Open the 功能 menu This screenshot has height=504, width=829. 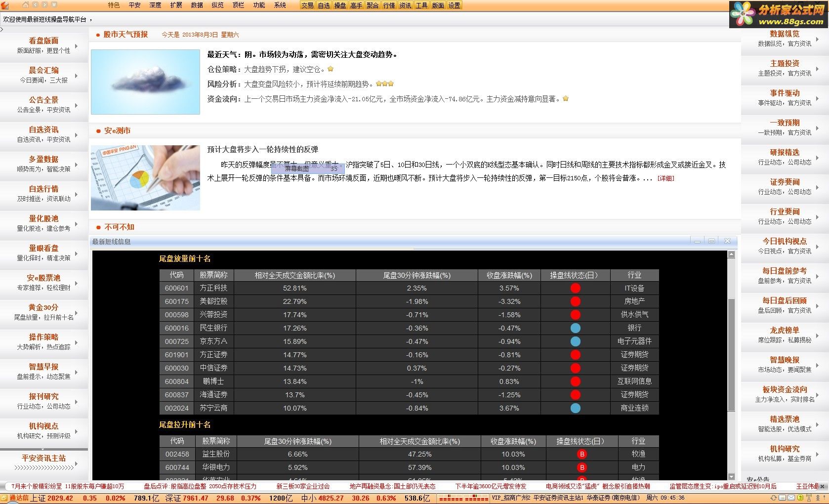pos(259,5)
